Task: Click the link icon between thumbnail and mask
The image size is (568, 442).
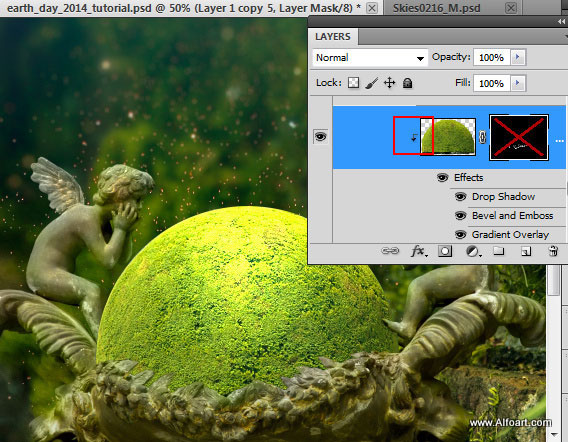Action: (482, 137)
